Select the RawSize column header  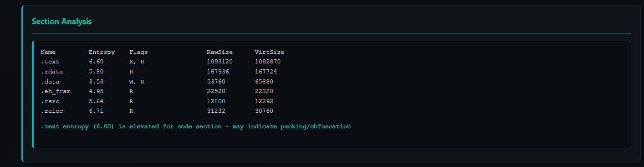[220, 52]
